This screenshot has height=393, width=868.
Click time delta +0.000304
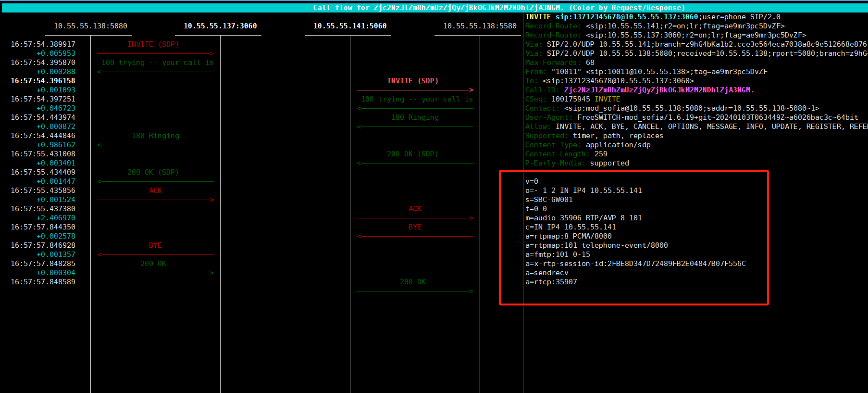(x=56, y=273)
